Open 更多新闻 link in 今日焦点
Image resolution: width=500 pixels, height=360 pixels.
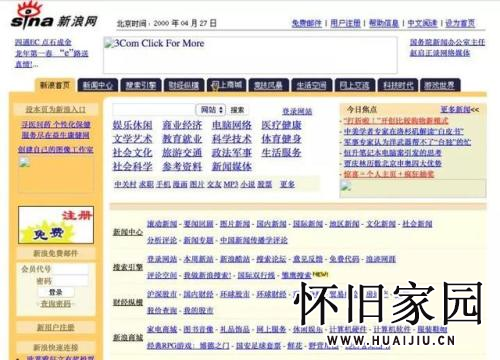click(x=460, y=109)
